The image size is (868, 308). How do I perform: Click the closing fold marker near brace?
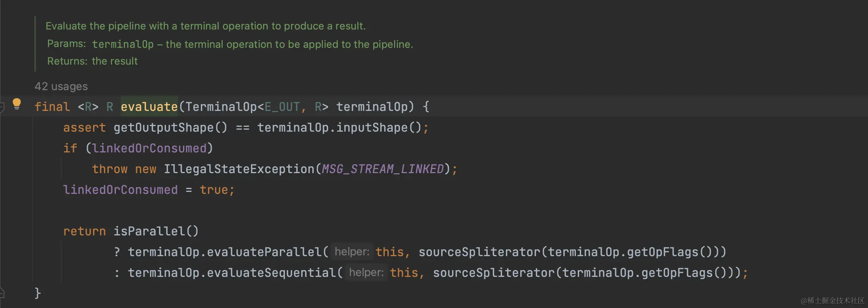2,293
